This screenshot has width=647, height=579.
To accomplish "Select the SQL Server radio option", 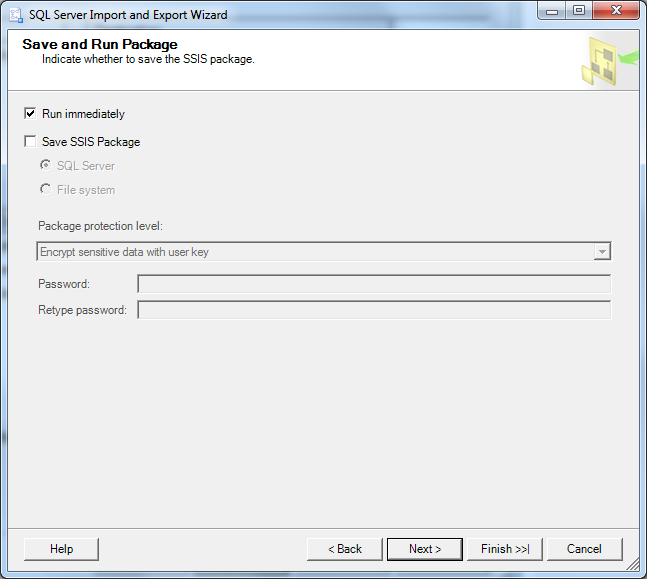I will pos(45,165).
